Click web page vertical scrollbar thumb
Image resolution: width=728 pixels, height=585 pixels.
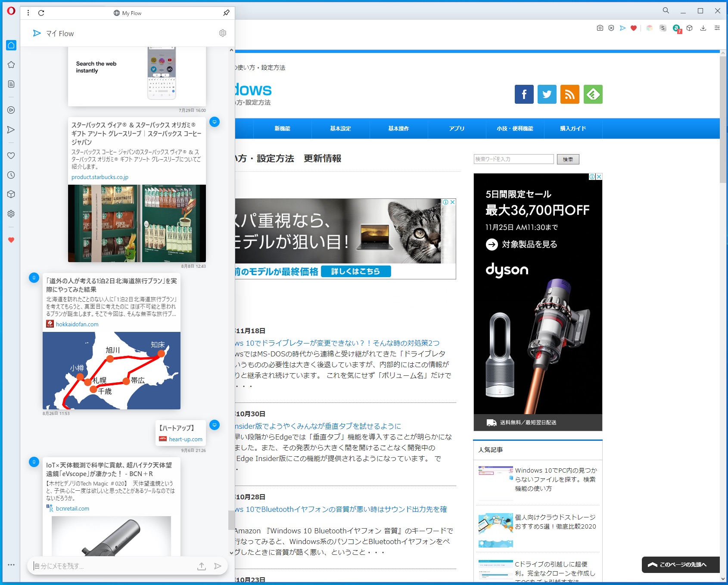tap(723, 119)
